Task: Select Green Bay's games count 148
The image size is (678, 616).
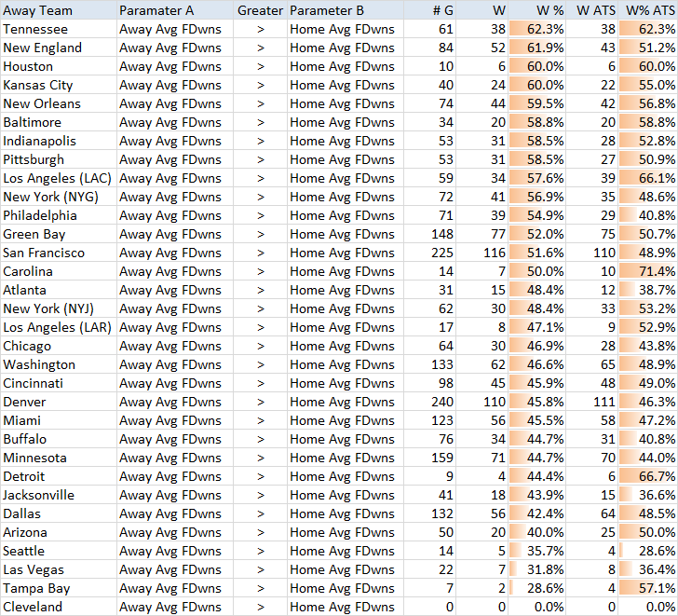Action: tap(430, 234)
